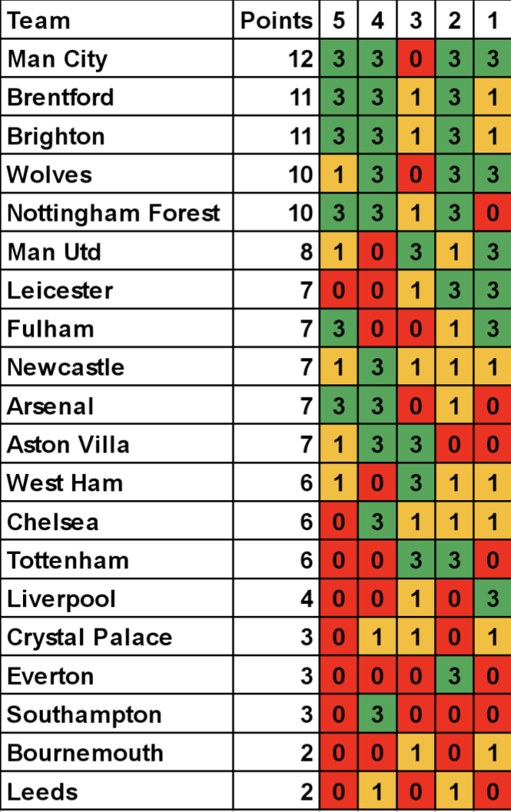
Task: Click Man City's 12 points cell
Action: pos(302,59)
